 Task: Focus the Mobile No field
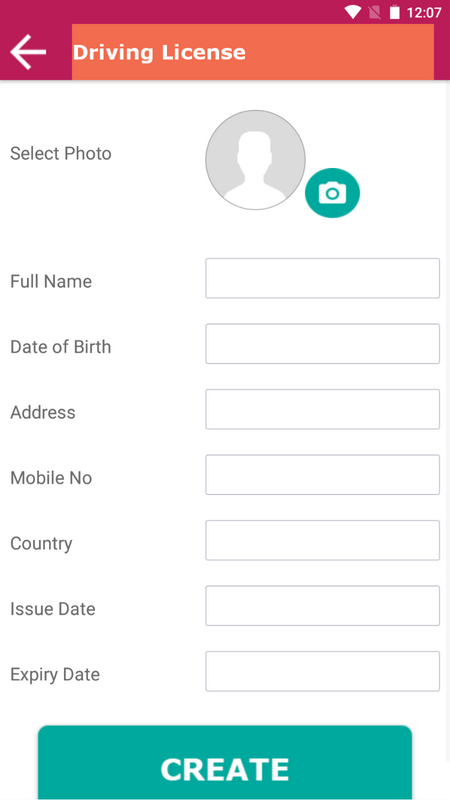click(x=322, y=474)
